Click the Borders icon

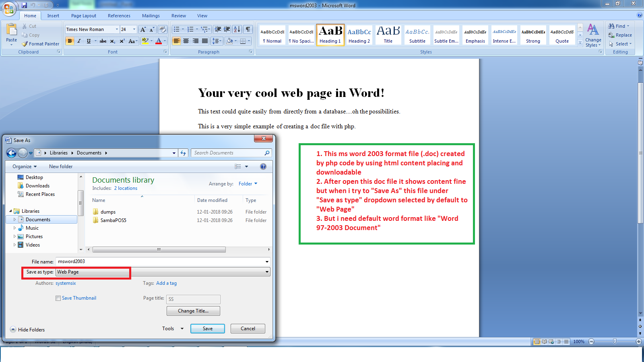coord(243,41)
